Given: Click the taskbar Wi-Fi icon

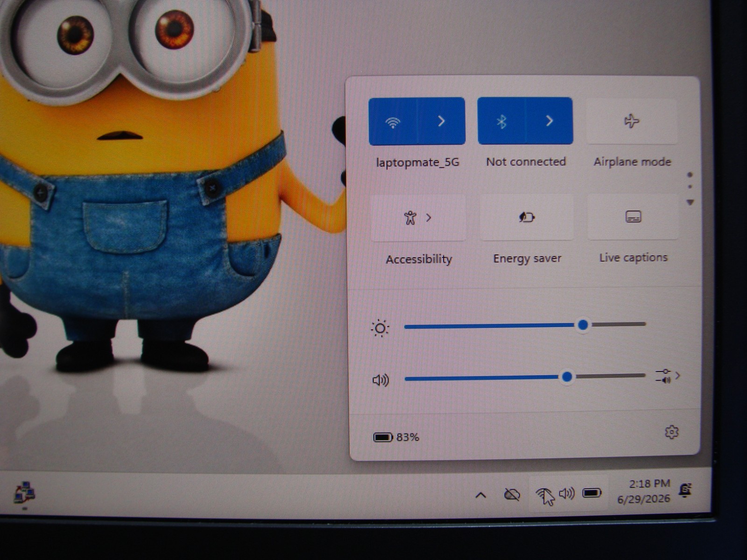Looking at the screenshot, I should tap(543, 494).
